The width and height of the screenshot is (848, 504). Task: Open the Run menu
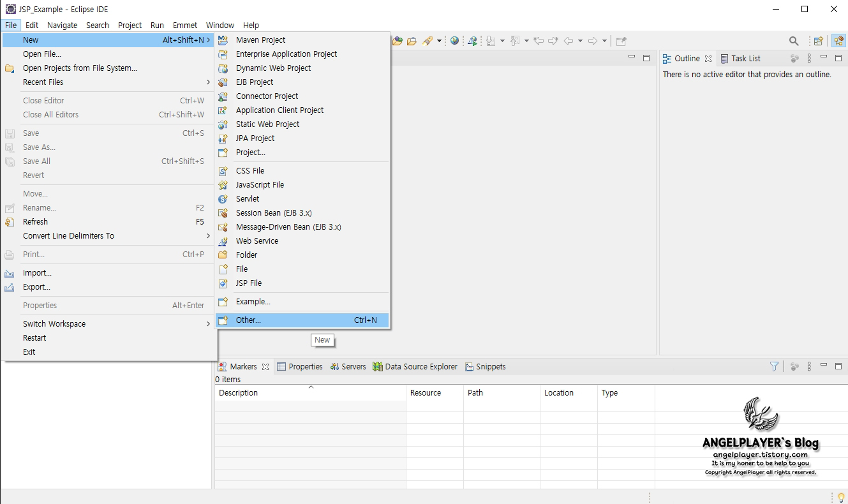157,26
